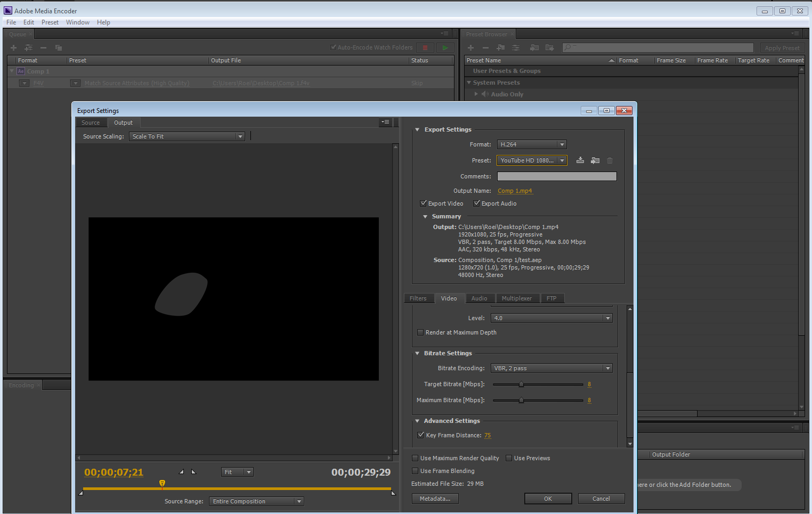Screen dimensions: 812x514
Task: Save the current preset with disk icon
Action: (580, 160)
